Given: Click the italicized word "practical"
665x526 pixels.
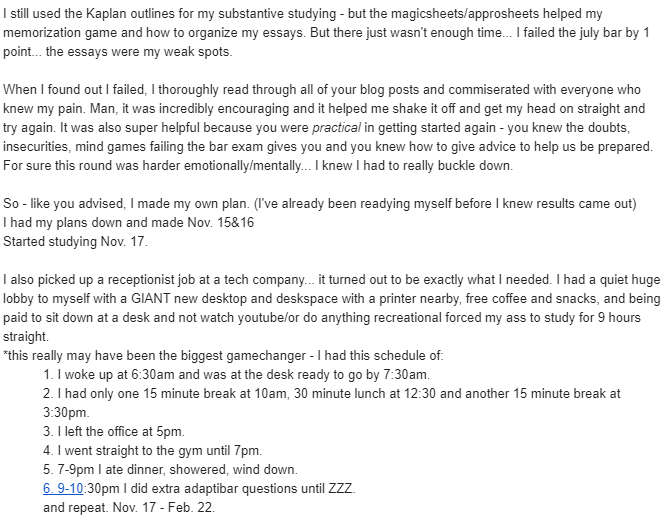Looking at the screenshot, I should click(x=336, y=127).
